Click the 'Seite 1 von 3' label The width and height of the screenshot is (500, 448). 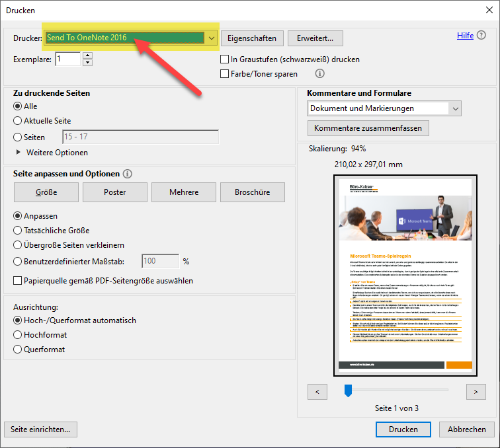tap(397, 408)
